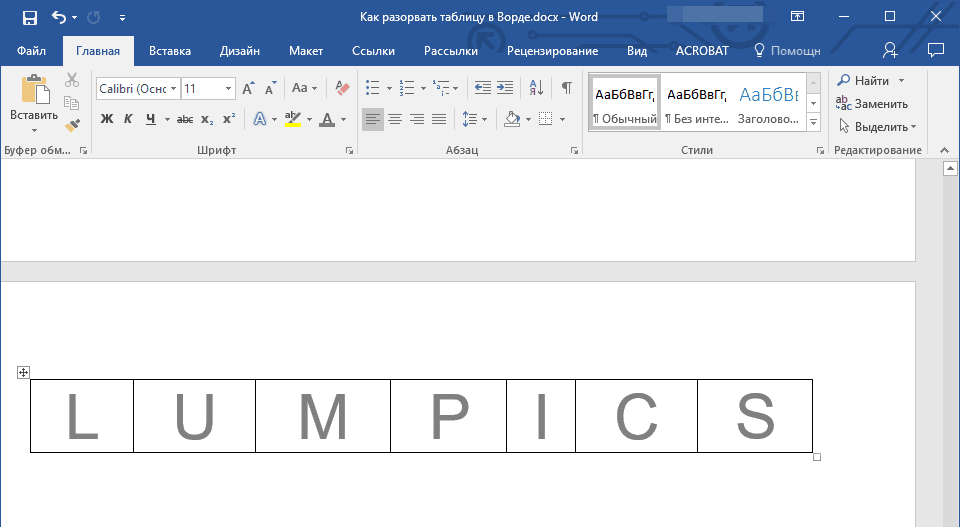The width and height of the screenshot is (960, 527).
Task: Toggle show paragraph marks (¶)
Action: point(566,88)
